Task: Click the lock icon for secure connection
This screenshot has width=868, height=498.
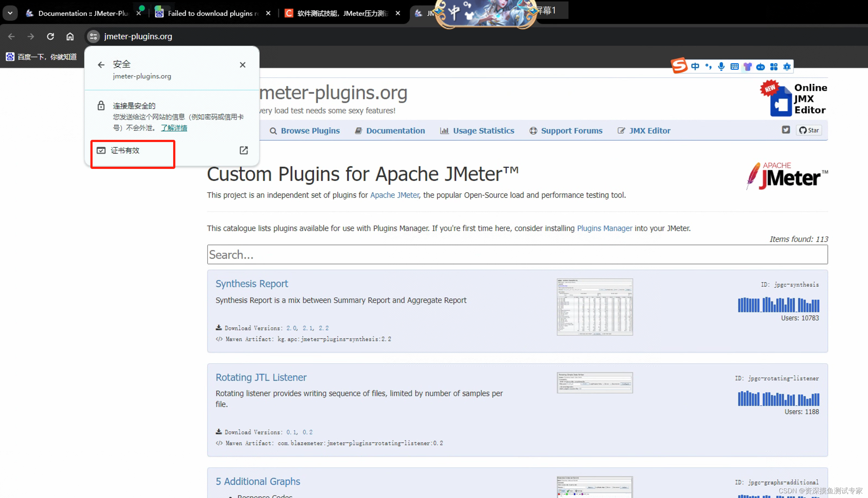Action: coord(101,106)
